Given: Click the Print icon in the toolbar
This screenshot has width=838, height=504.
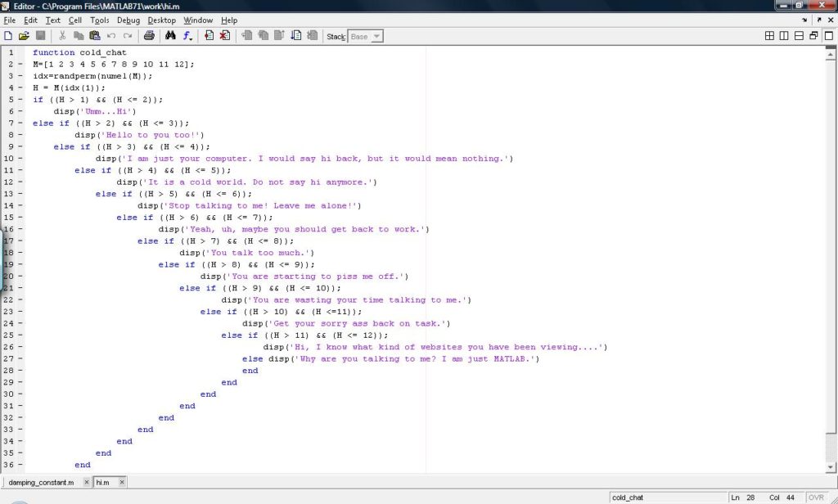Looking at the screenshot, I should pyautogui.click(x=150, y=35).
